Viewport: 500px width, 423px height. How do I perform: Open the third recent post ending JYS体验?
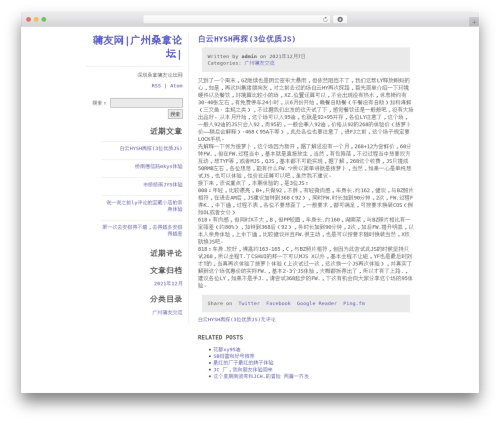[163, 184]
